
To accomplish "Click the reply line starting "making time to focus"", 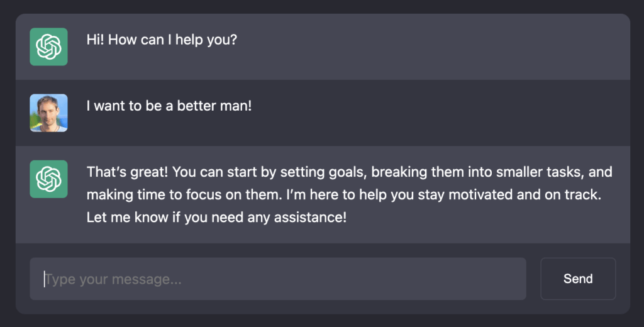I will [x=344, y=195].
